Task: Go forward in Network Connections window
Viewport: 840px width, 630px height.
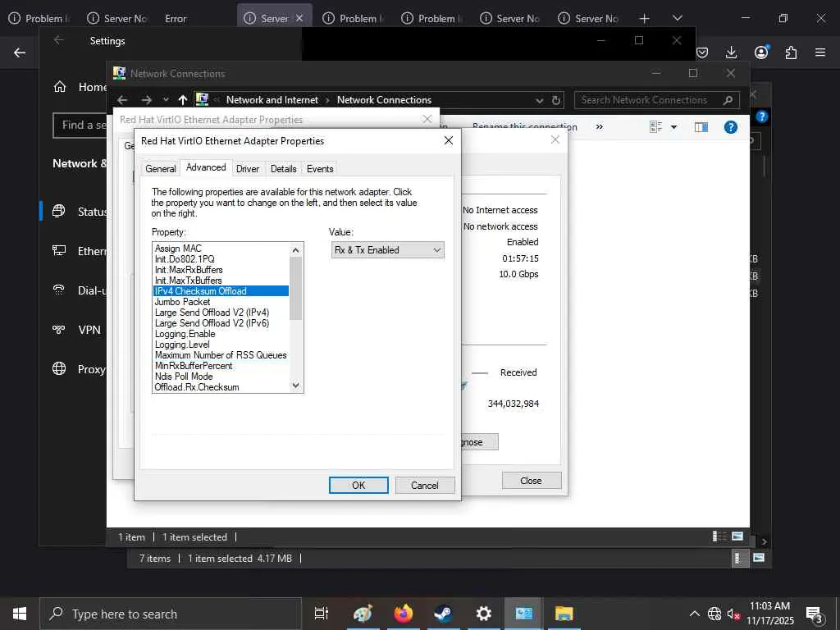Action: click(147, 99)
